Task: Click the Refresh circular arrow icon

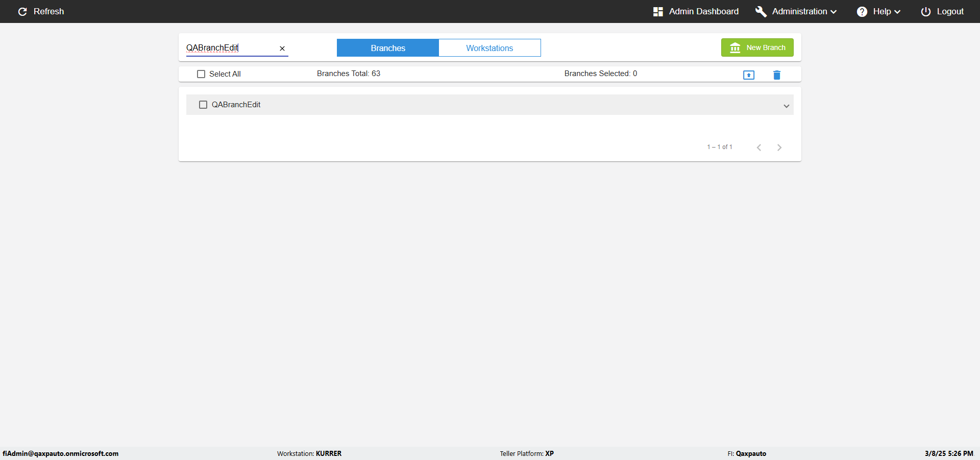Action: 22,12
